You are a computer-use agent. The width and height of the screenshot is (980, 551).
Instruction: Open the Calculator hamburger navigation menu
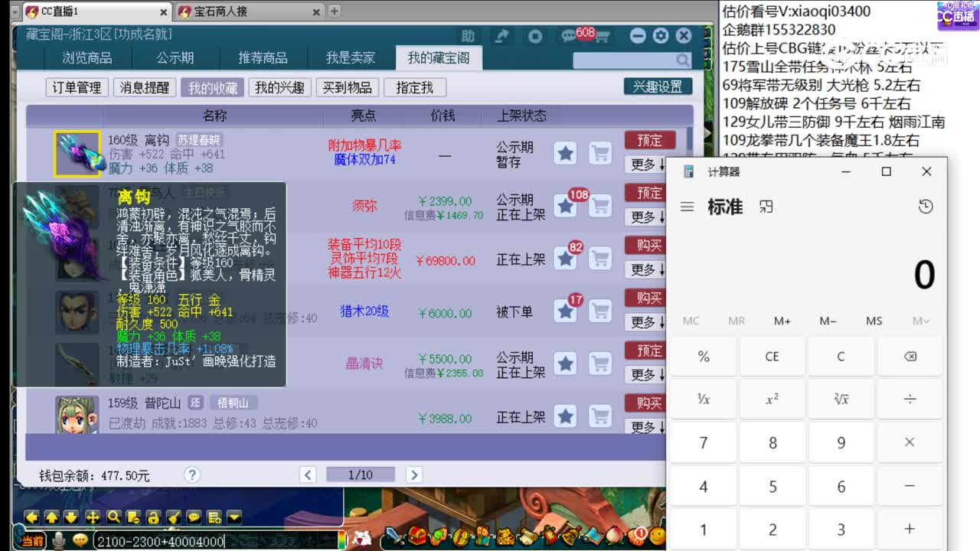[x=687, y=207]
